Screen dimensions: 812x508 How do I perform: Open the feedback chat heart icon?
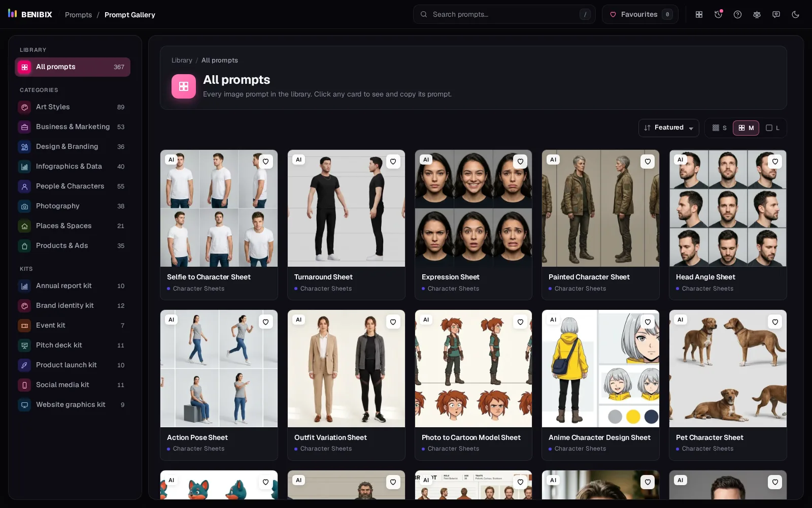tap(776, 15)
